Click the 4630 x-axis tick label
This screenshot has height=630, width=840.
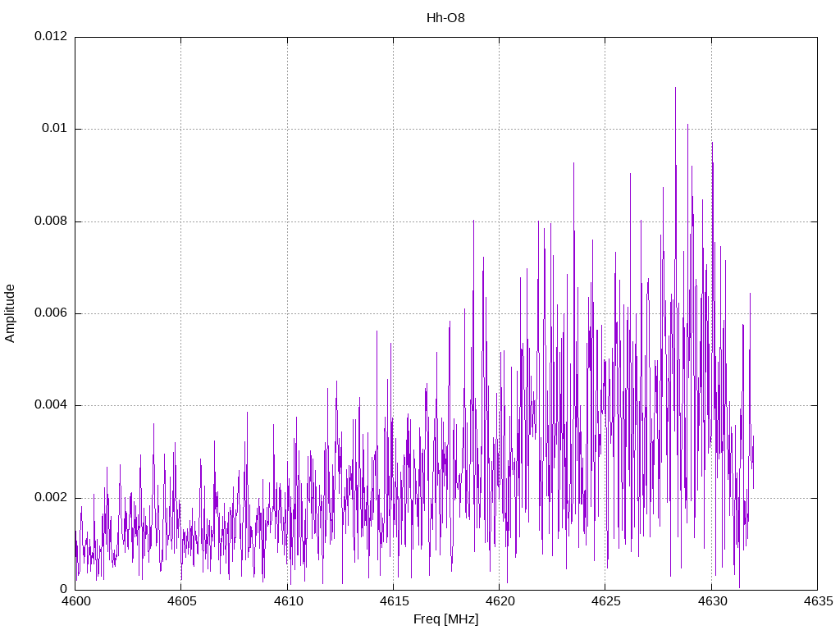point(712,601)
